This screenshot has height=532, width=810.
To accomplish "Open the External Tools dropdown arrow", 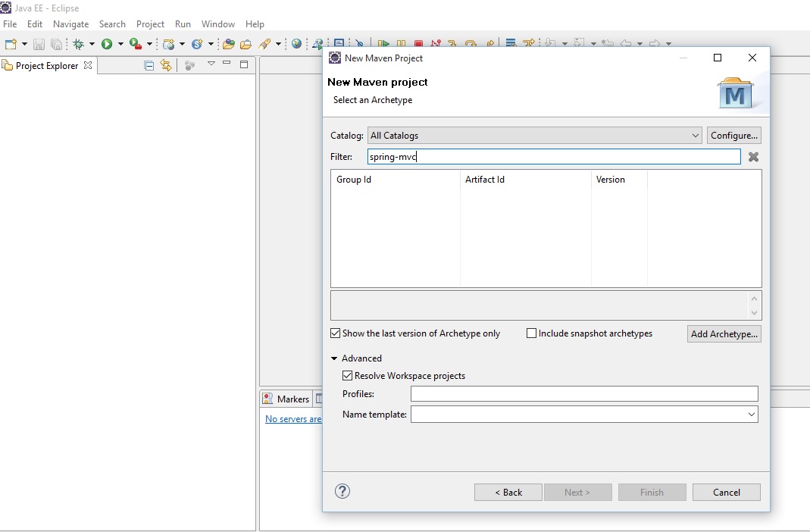I will tap(149, 44).
